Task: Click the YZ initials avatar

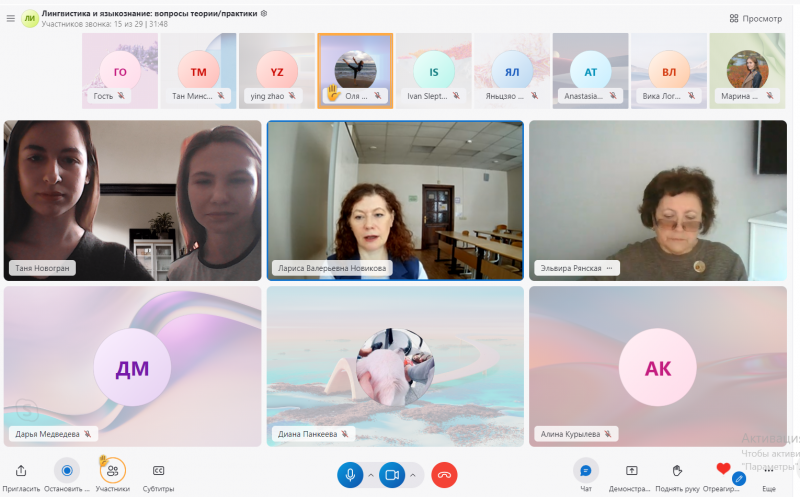Action: 277,71
